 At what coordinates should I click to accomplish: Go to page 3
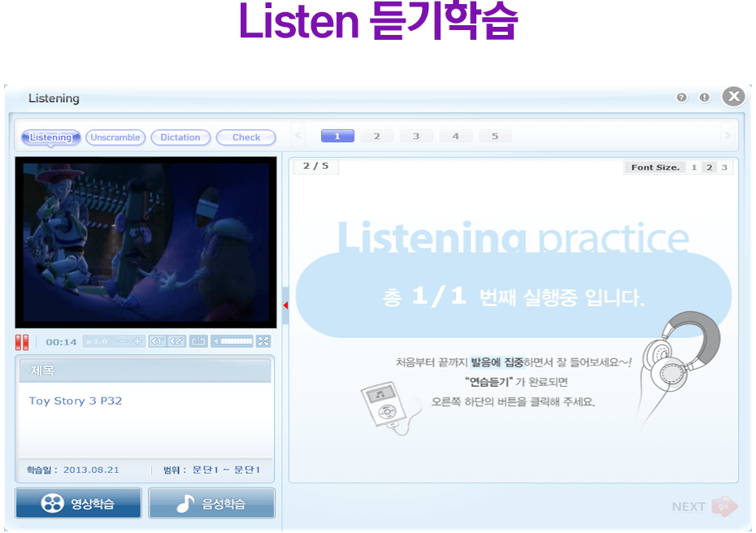416,136
